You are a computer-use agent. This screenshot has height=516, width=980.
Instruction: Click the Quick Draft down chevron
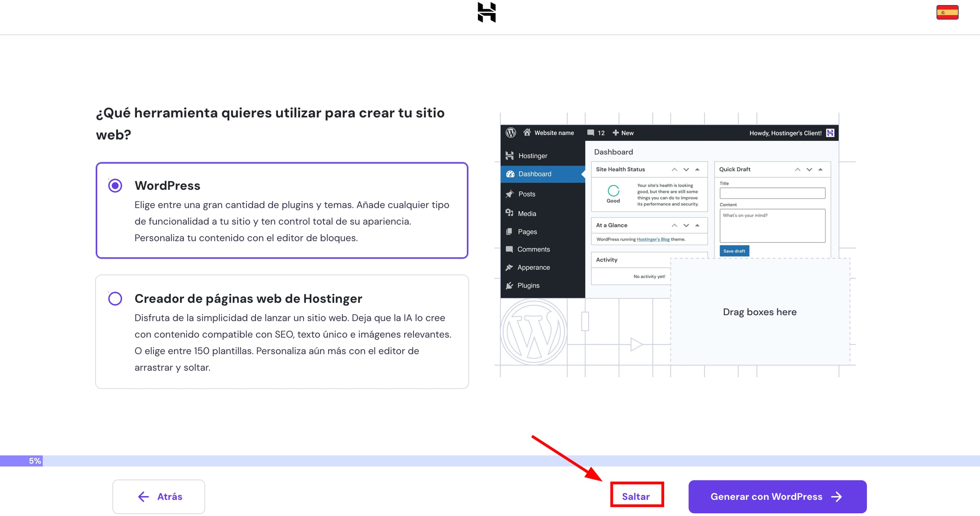809,169
